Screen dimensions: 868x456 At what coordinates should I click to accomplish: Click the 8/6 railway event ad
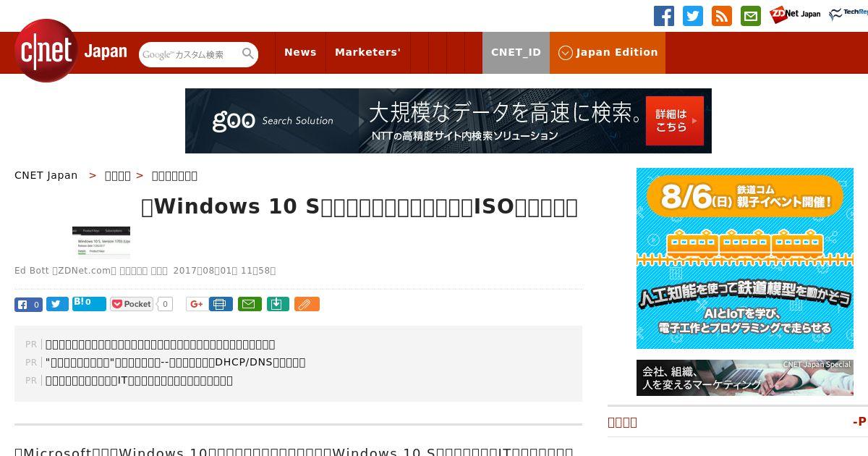pos(745,258)
